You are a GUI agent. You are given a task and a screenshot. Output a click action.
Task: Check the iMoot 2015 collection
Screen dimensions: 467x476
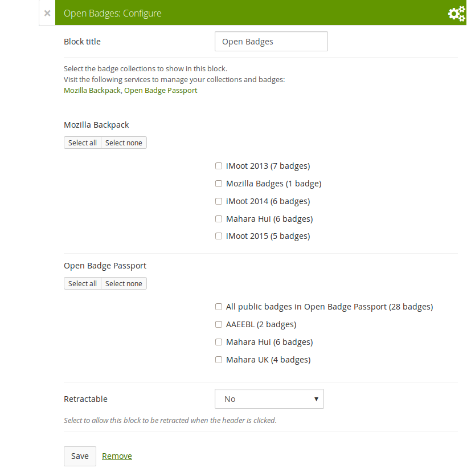(x=219, y=236)
